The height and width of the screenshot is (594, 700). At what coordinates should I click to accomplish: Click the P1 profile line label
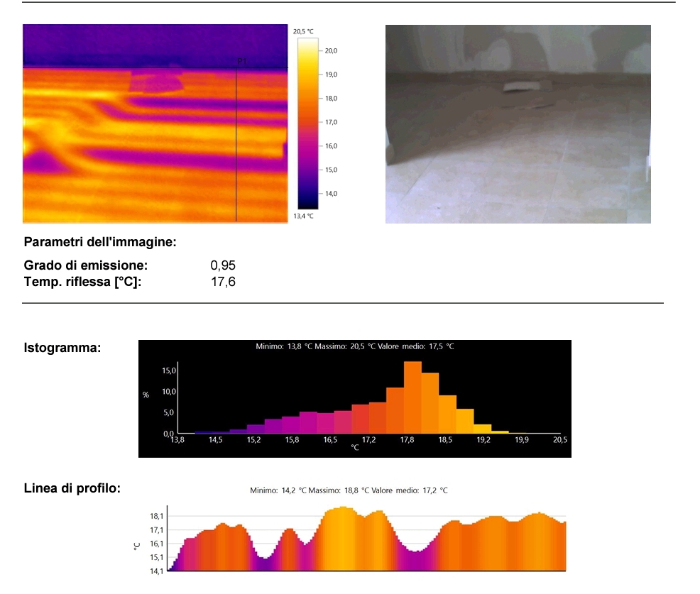(241, 61)
